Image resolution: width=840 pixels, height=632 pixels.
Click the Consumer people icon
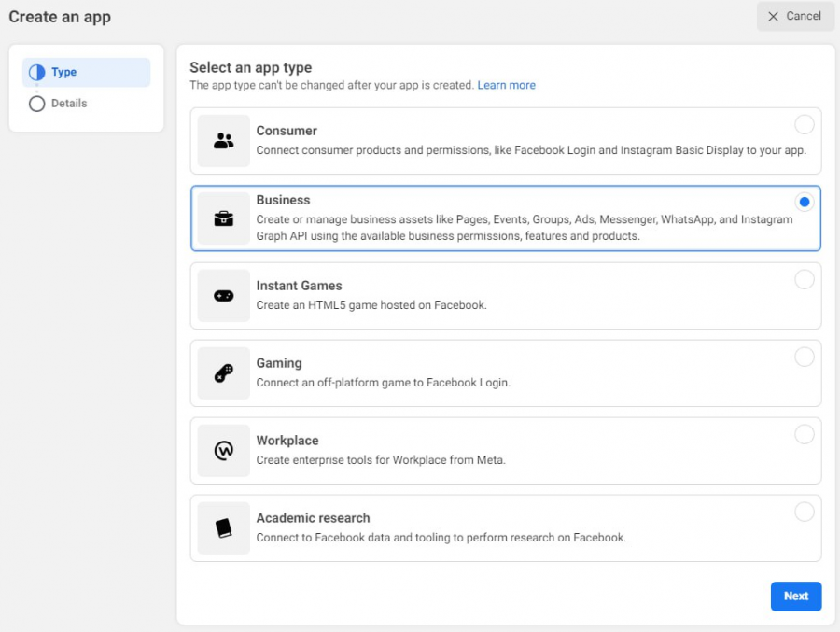pos(223,140)
